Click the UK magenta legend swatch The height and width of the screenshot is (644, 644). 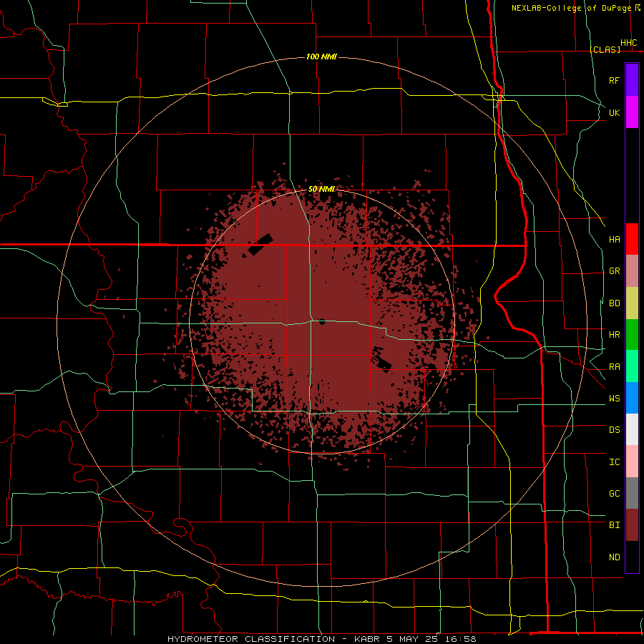point(632,112)
